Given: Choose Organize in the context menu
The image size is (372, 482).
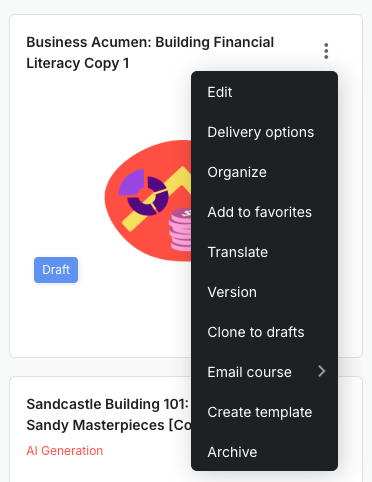Looking at the screenshot, I should (264, 172).
